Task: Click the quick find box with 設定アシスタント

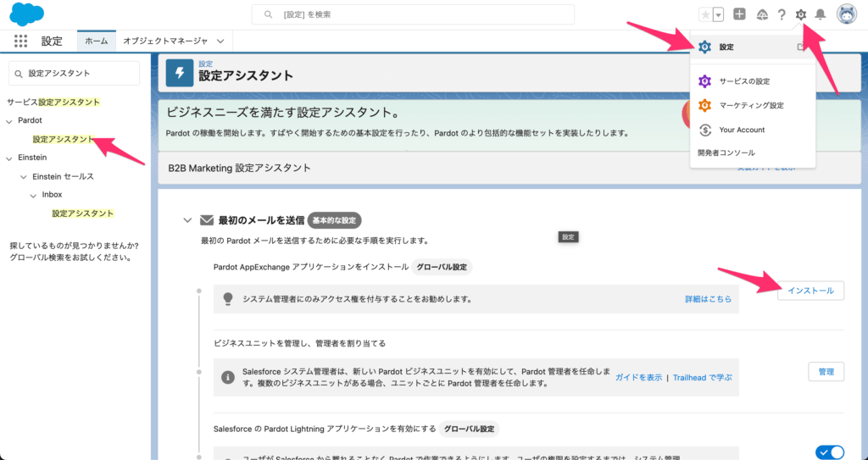Action: (x=75, y=74)
